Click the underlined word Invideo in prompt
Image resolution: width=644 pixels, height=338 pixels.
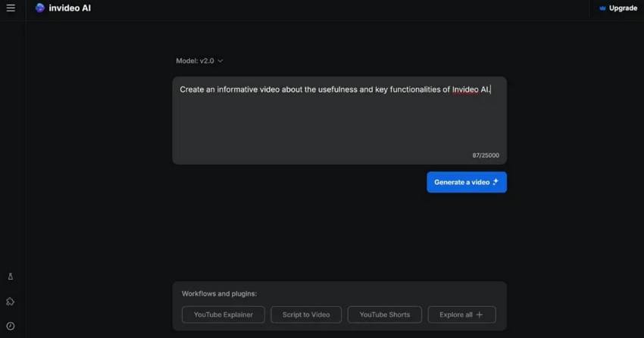(465, 89)
